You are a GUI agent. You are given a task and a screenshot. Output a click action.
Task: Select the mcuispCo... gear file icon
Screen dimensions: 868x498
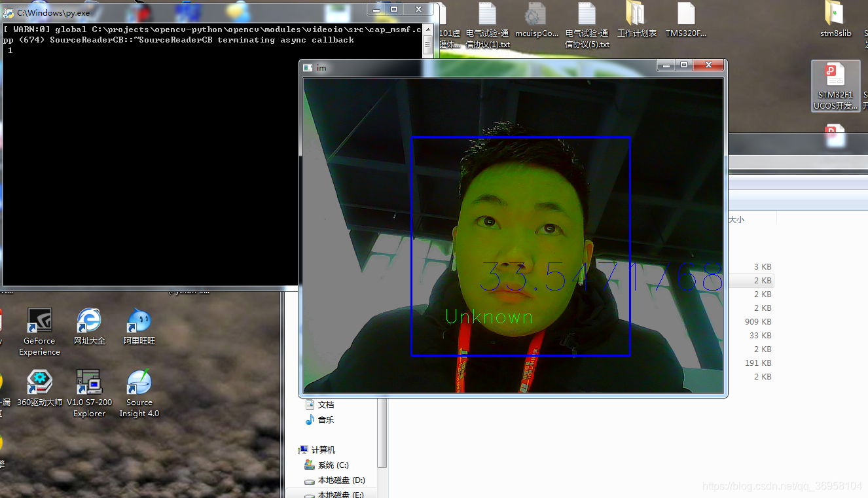(x=536, y=20)
